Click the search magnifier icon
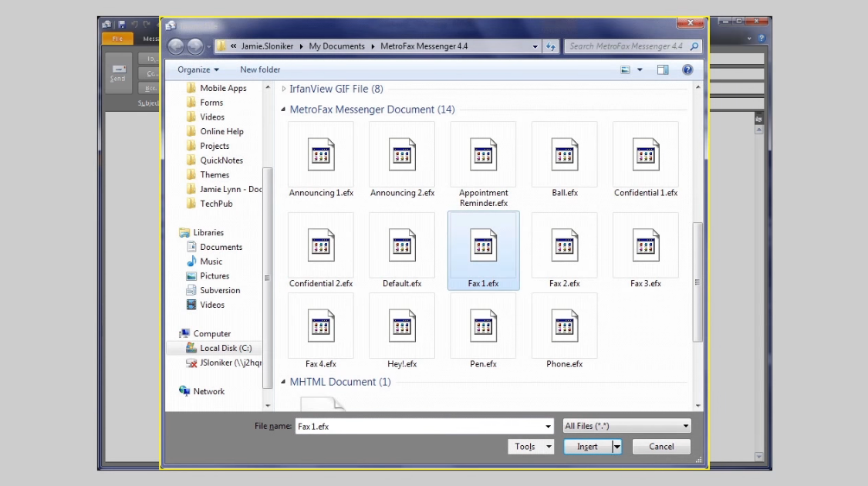 (694, 46)
